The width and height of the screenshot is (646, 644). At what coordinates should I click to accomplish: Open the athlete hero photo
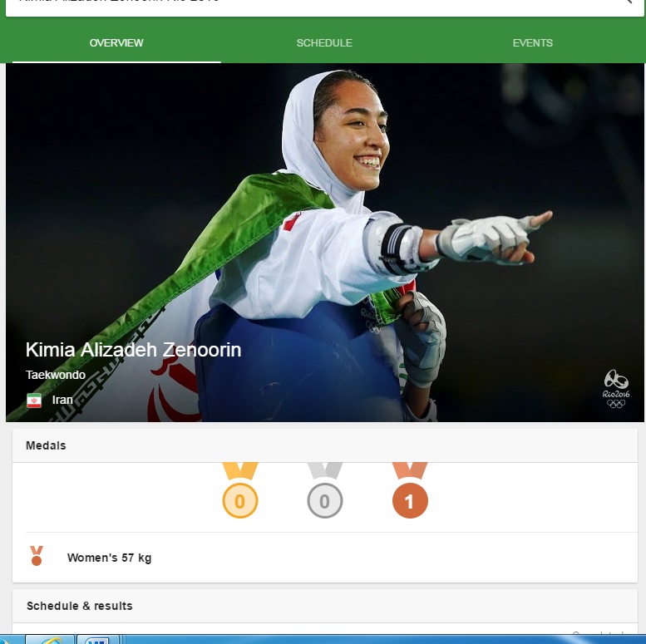click(x=324, y=243)
